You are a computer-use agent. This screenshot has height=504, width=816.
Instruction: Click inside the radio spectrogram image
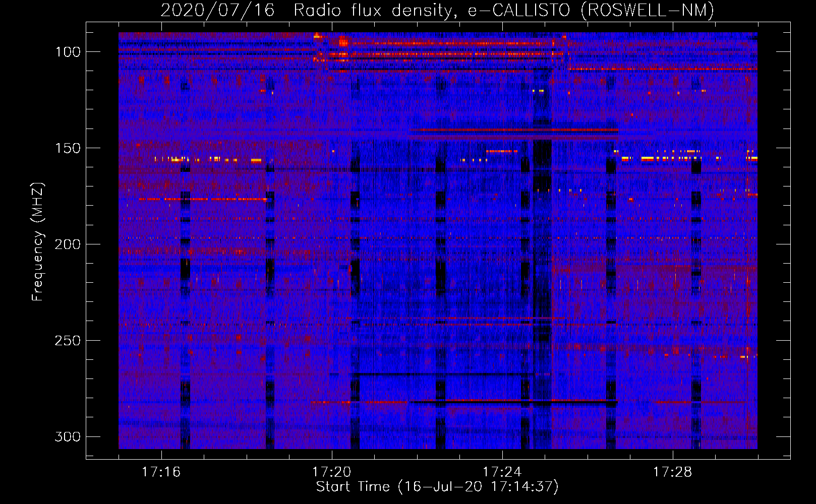pos(438,240)
